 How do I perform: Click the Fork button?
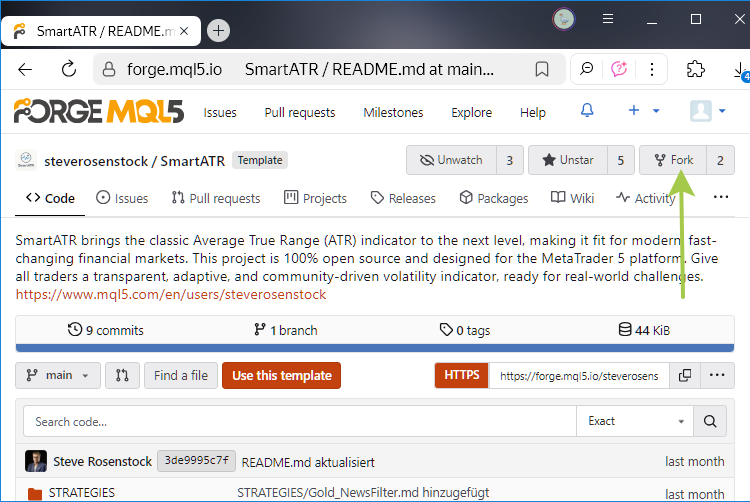point(673,160)
